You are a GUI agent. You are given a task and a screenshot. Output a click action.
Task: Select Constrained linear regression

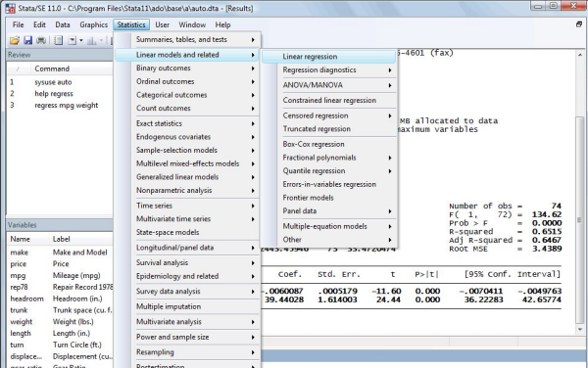click(x=328, y=101)
